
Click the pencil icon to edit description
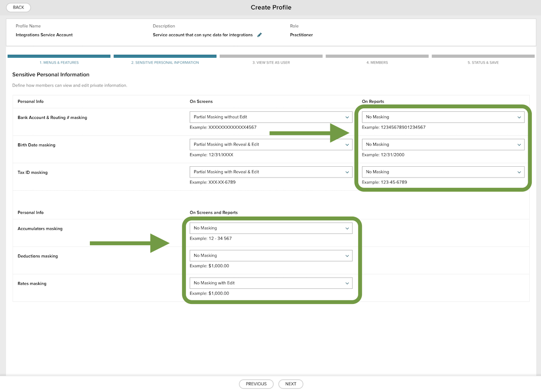click(260, 35)
